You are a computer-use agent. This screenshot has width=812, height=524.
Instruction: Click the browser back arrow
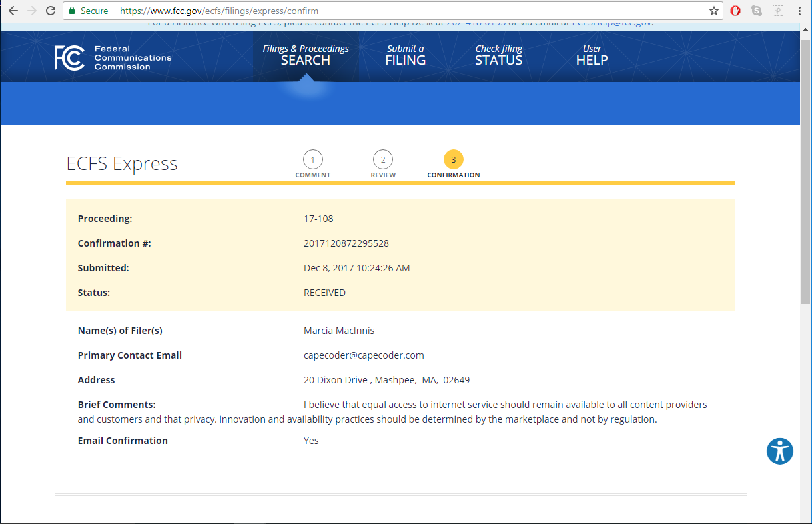click(x=13, y=11)
